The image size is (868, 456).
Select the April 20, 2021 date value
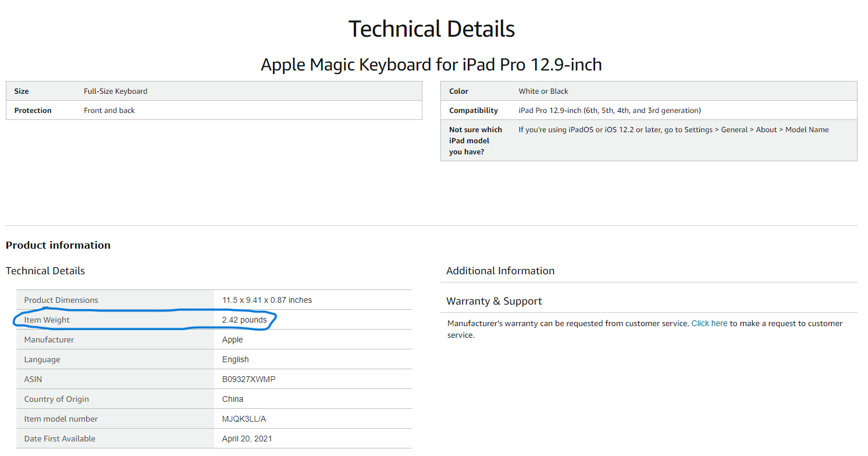click(247, 439)
